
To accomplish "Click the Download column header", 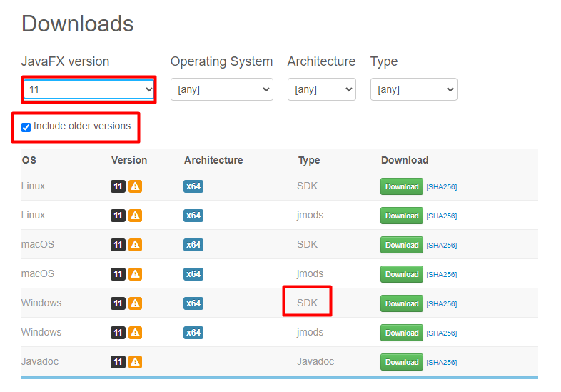I will pos(405,160).
